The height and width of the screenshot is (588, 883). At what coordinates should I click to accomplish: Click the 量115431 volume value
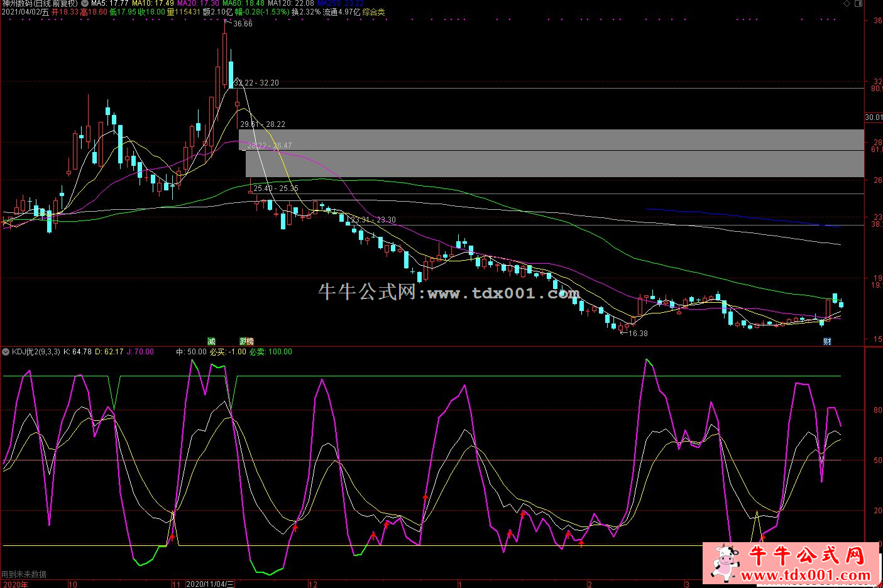pyautogui.click(x=184, y=12)
